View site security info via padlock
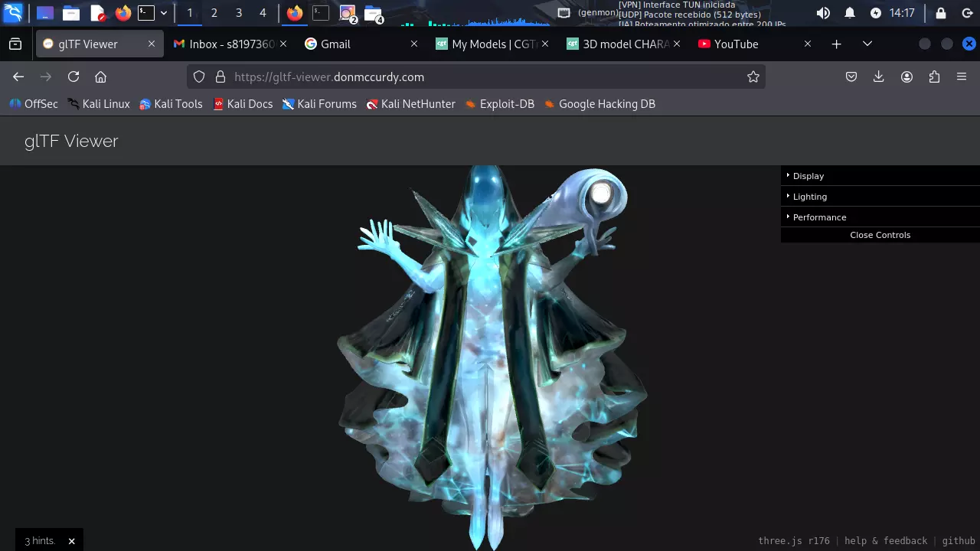The width and height of the screenshot is (980, 551). point(220,77)
